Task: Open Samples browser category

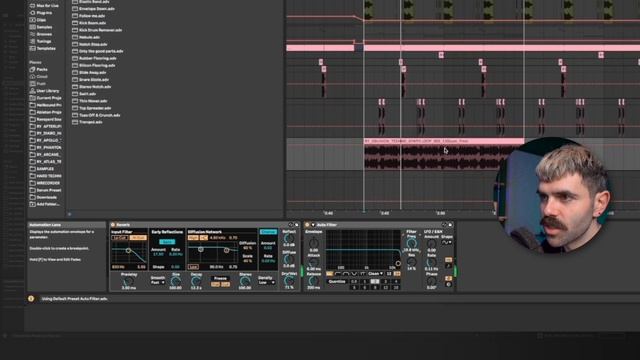Action: point(41,27)
